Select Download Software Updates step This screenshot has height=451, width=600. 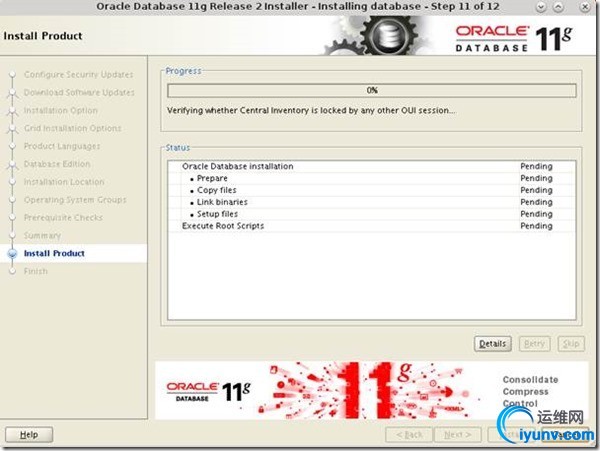pos(79,92)
